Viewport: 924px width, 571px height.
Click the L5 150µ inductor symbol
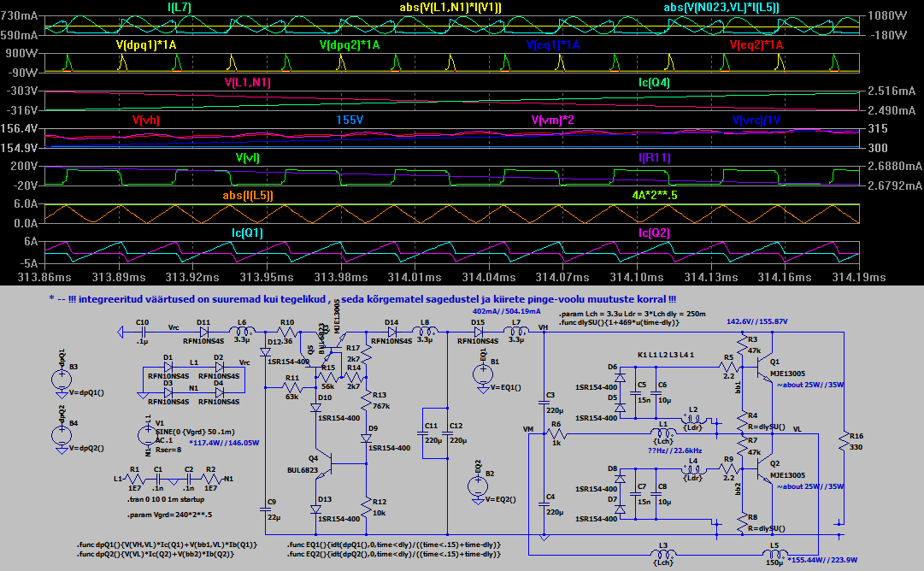click(x=774, y=556)
